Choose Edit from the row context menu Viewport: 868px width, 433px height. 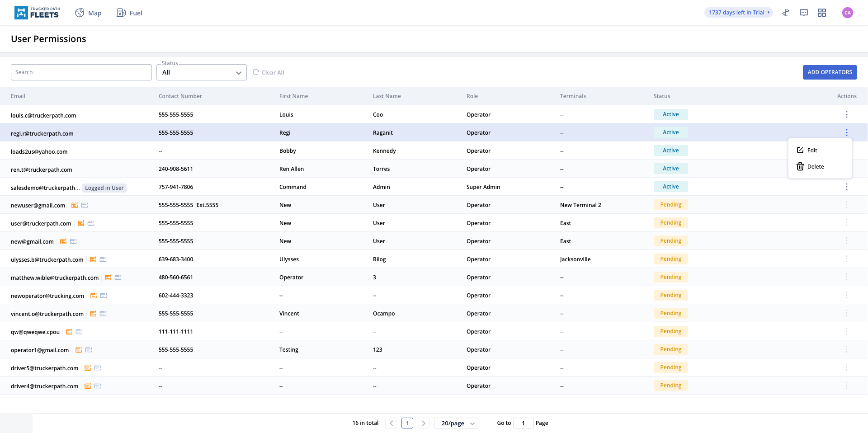click(x=812, y=151)
